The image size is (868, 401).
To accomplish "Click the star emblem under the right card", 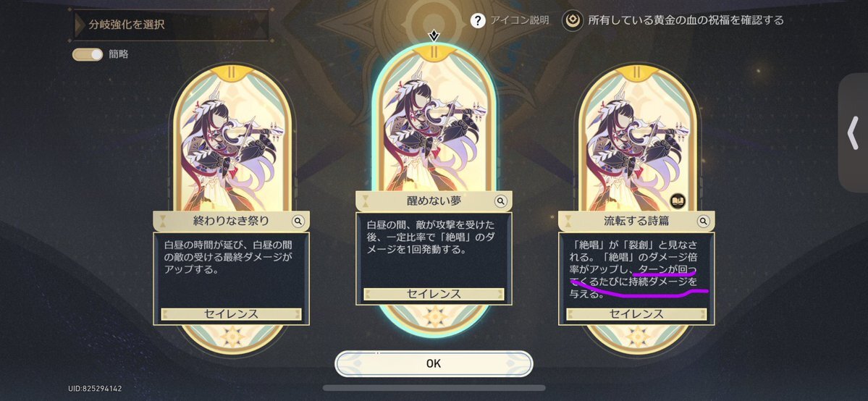I will coord(638,336).
